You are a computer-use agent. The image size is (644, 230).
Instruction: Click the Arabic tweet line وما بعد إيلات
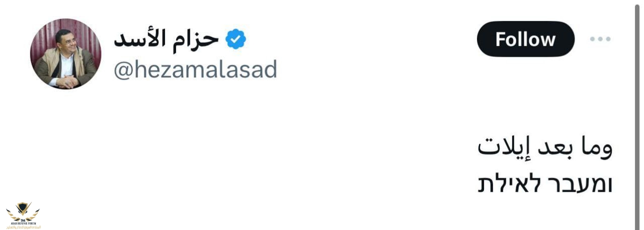tap(544, 148)
